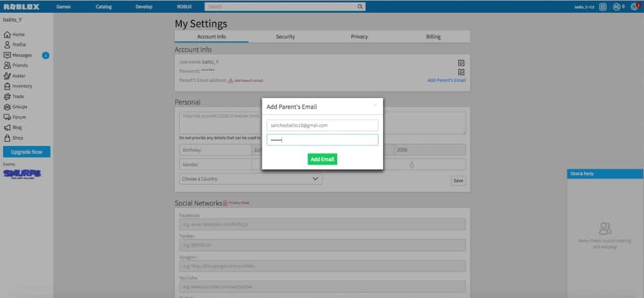Click the parent email address field in dialog

pyautogui.click(x=322, y=125)
